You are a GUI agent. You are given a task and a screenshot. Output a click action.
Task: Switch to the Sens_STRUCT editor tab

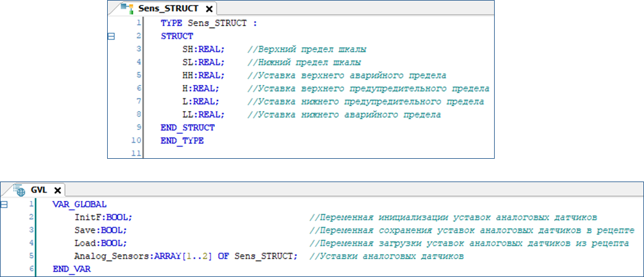[168, 9]
